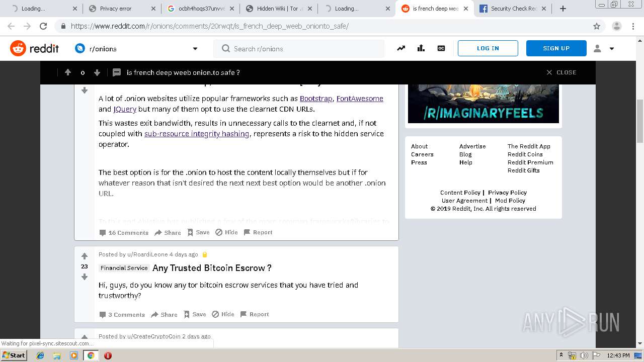Image resolution: width=644 pixels, height=362 pixels.
Task: Share the Bitcoin Escrow post
Action: tap(164, 314)
